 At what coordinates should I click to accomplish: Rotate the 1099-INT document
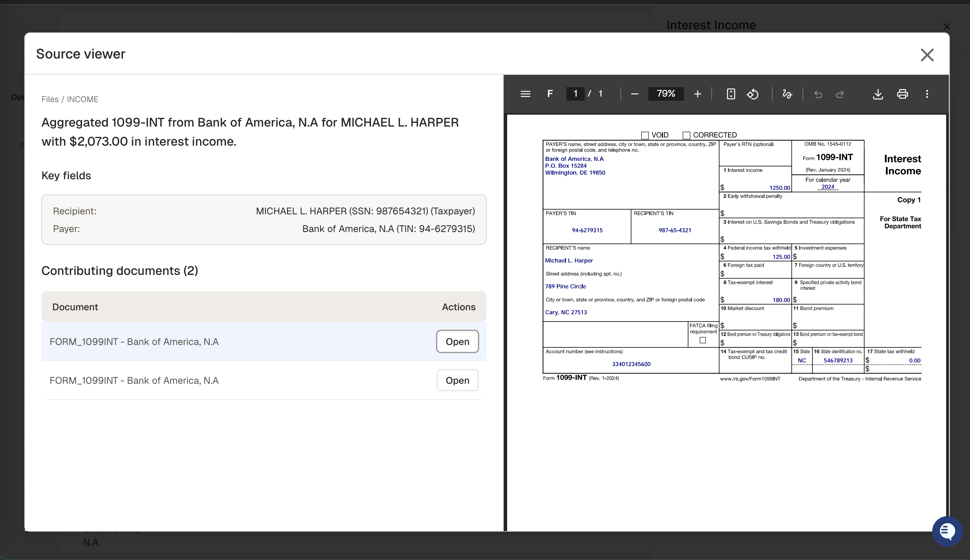pos(752,94)
